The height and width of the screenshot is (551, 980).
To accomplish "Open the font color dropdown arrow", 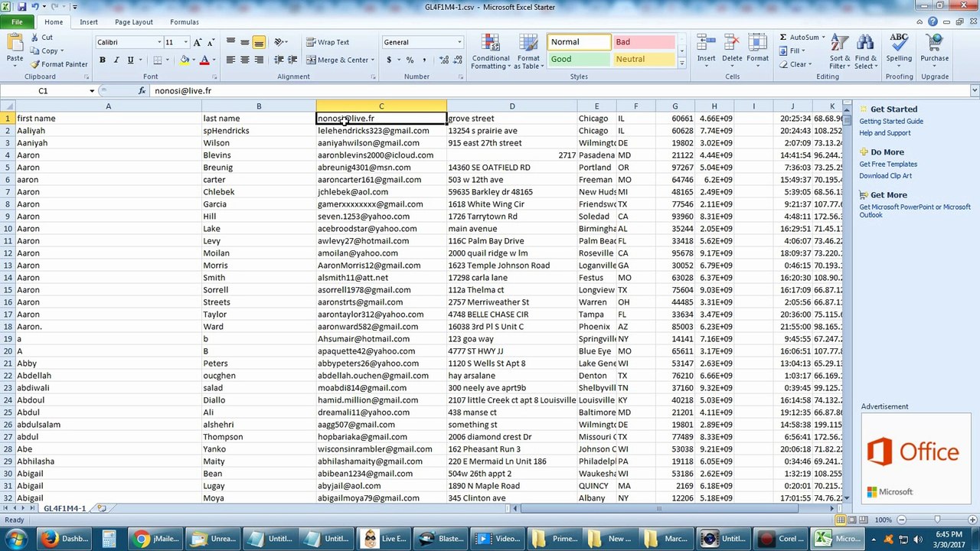I will [213, 60].
